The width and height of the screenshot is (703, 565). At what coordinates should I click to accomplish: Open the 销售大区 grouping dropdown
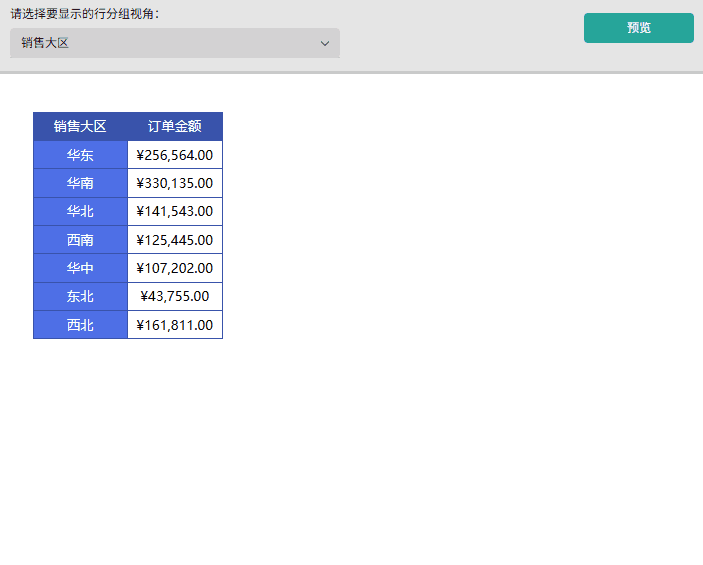tap(175, 43)
